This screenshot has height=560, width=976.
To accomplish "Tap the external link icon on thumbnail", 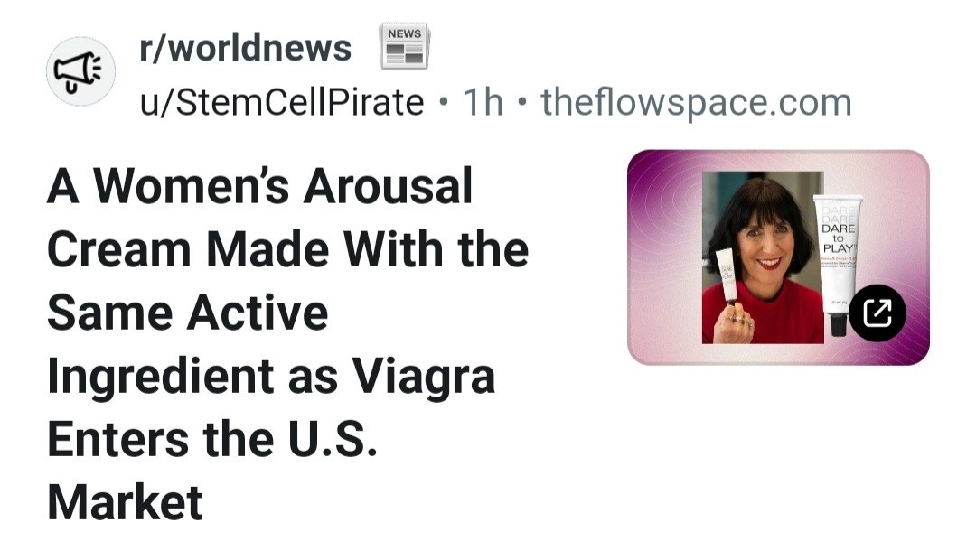I will tap(877, 313).
